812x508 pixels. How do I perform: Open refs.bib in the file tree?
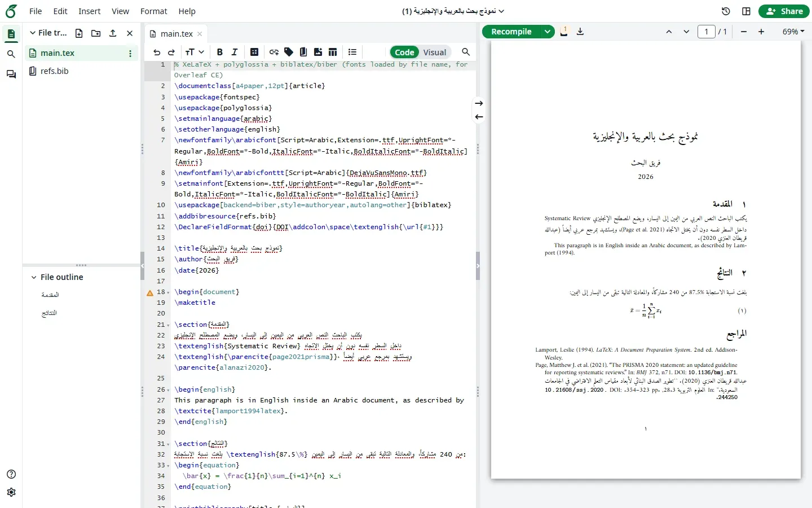coord(55,71)
